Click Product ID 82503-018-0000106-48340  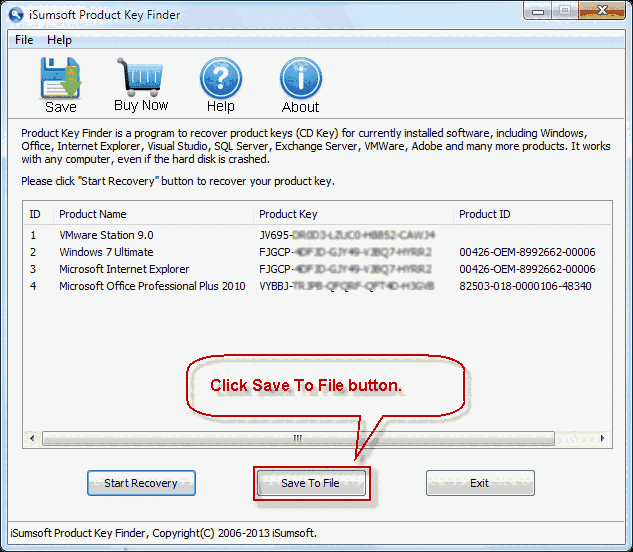[x=525, y=286]
